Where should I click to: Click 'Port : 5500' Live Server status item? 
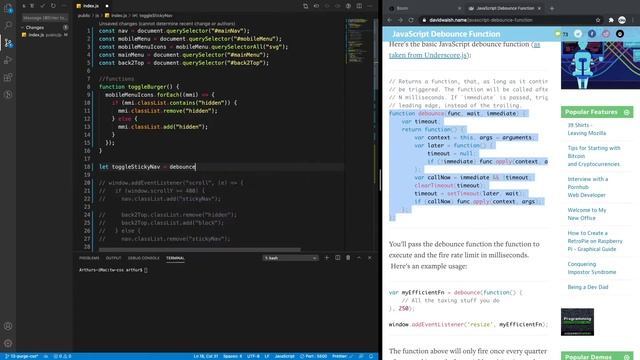[x=313, y=356]
